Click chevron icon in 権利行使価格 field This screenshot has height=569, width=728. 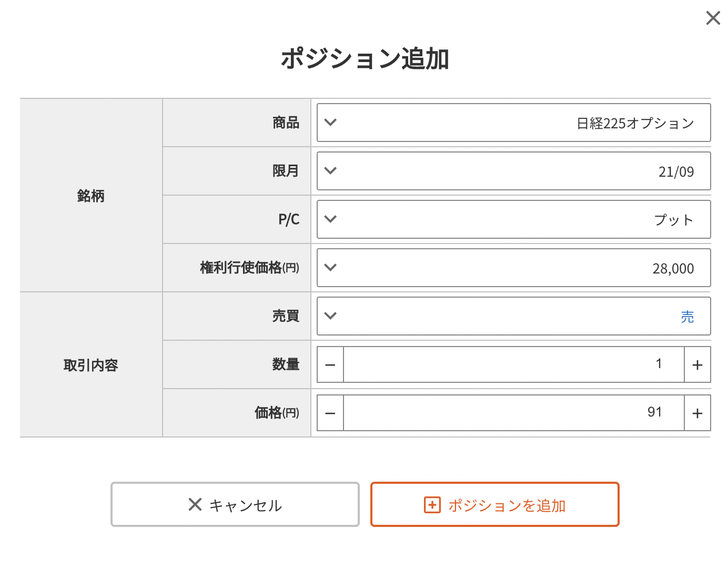tap(330, 267)
